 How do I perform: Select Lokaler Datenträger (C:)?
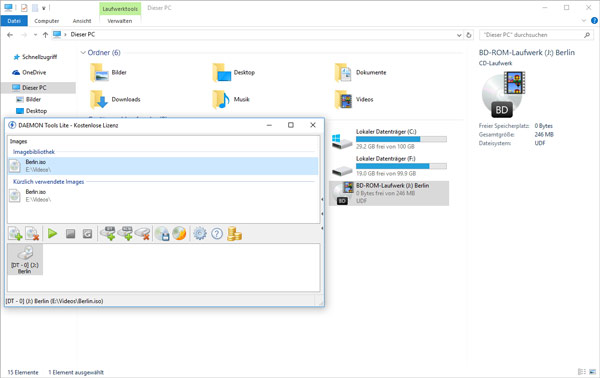click(389, 139)
